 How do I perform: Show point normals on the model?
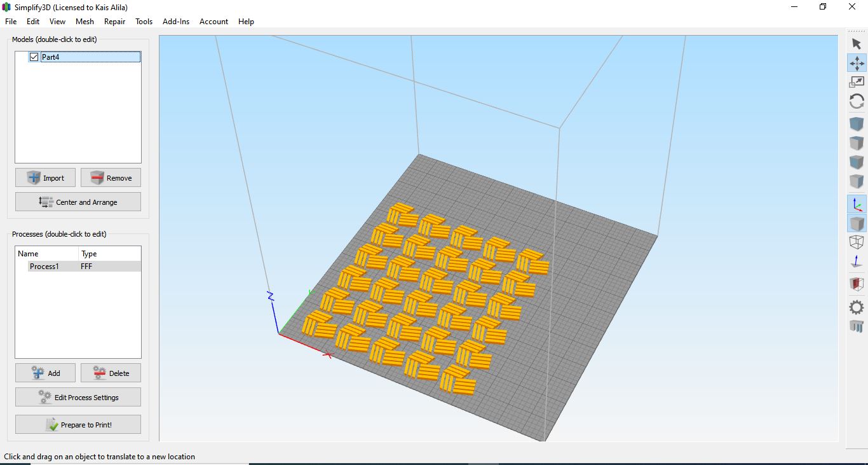[x=857, y=261]
